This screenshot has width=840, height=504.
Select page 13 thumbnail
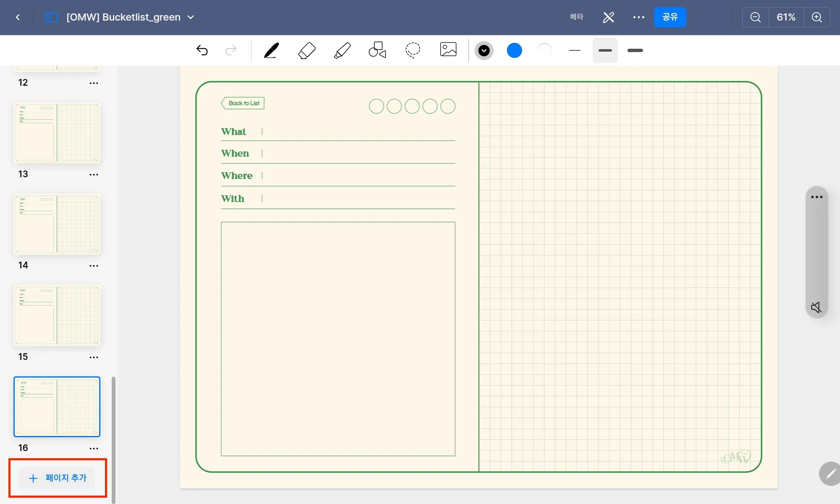tap(57, 133)
